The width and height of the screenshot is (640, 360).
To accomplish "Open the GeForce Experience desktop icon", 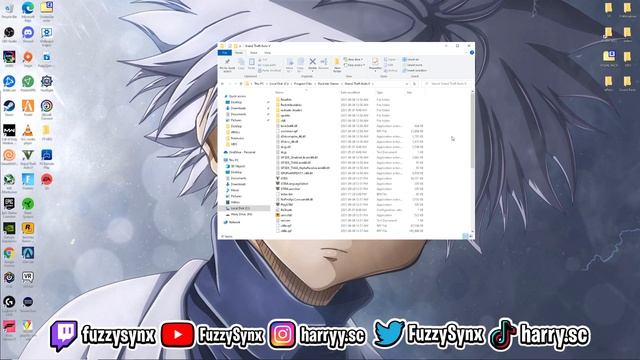I will pos(9,231).
